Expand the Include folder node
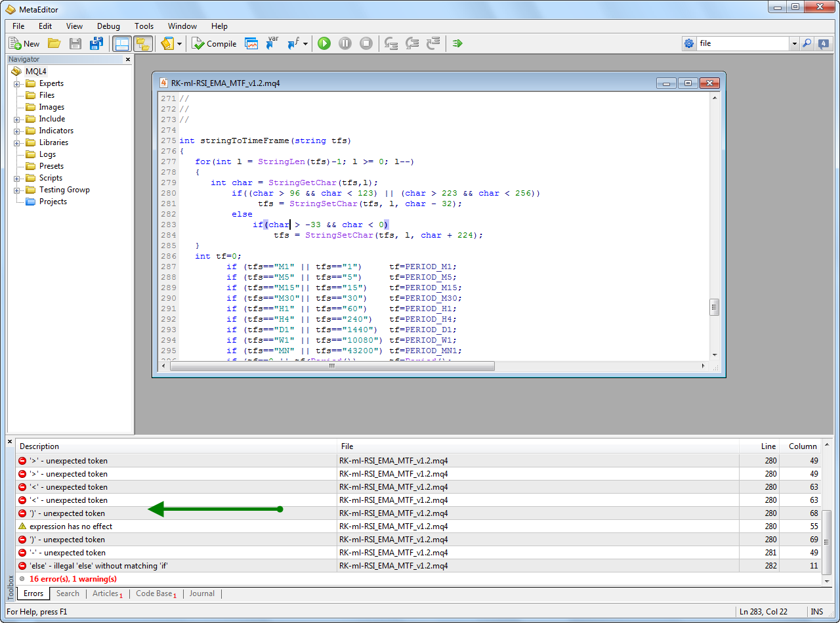 (x=17, y=119)
